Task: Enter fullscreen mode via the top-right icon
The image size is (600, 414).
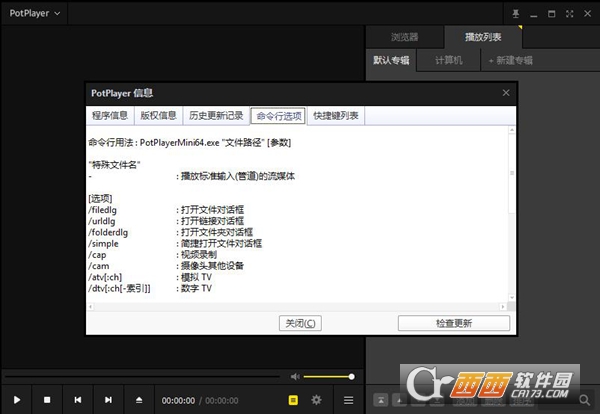Action: (565, 14)
